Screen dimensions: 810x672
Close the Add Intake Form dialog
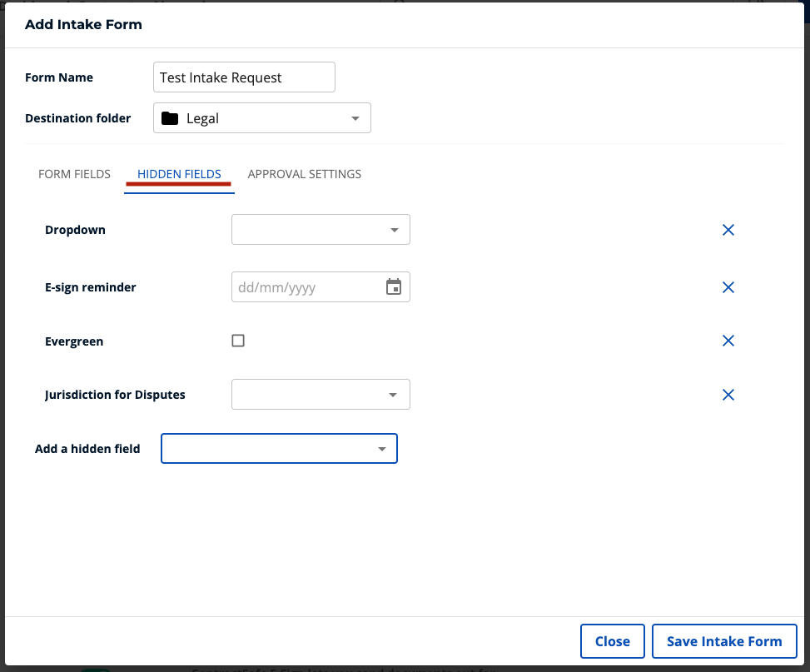point(612,641)
